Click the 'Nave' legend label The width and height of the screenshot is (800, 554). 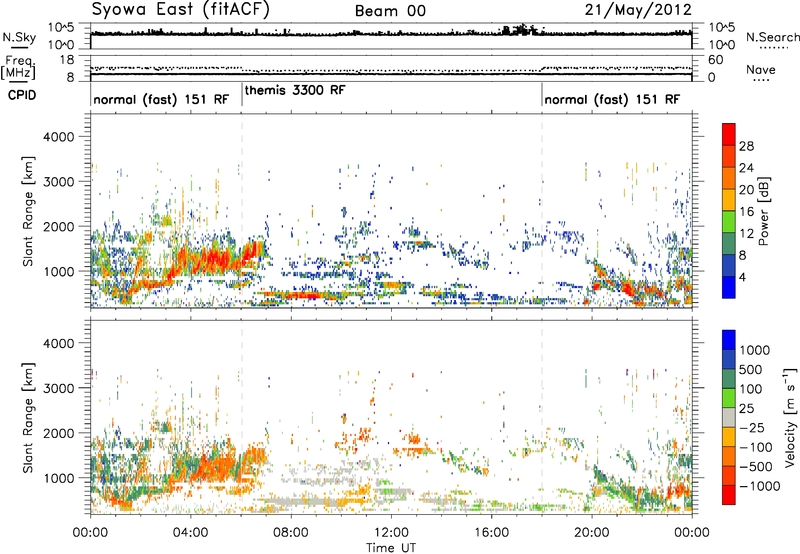[x=761, y=70]
